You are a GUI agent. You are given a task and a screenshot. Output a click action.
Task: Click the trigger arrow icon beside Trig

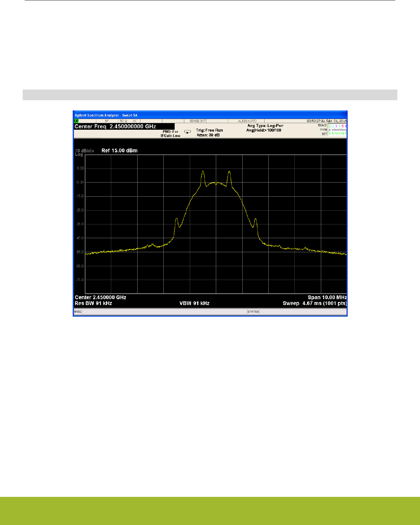(x=187, y=132)
